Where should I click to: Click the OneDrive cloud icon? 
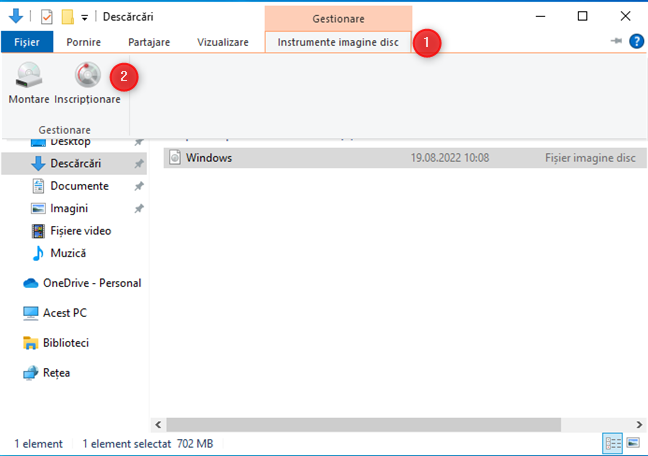31,283
